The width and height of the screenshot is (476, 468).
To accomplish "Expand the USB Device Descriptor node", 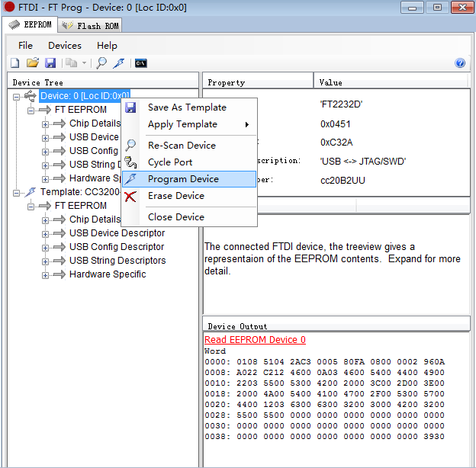I will coord(45,234).
